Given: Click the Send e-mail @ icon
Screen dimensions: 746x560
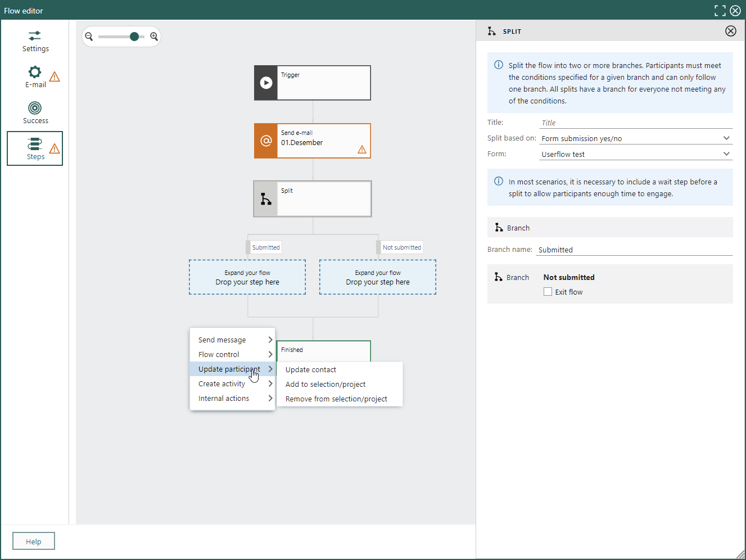Looking at the screenshot, I should (x=266, y=141).
